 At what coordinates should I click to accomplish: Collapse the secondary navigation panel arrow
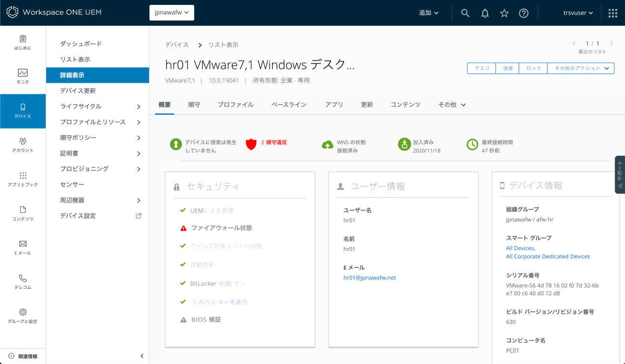pyautogui.click(x=142, y=356)
